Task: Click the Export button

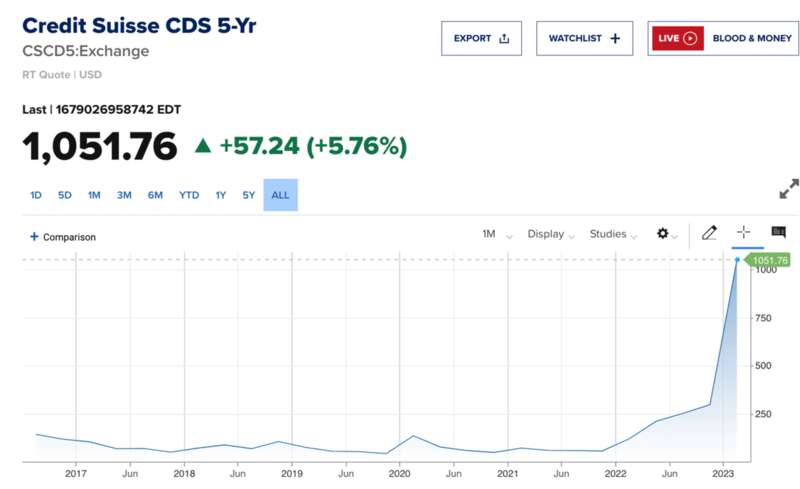Action: [x=481, y=38]
